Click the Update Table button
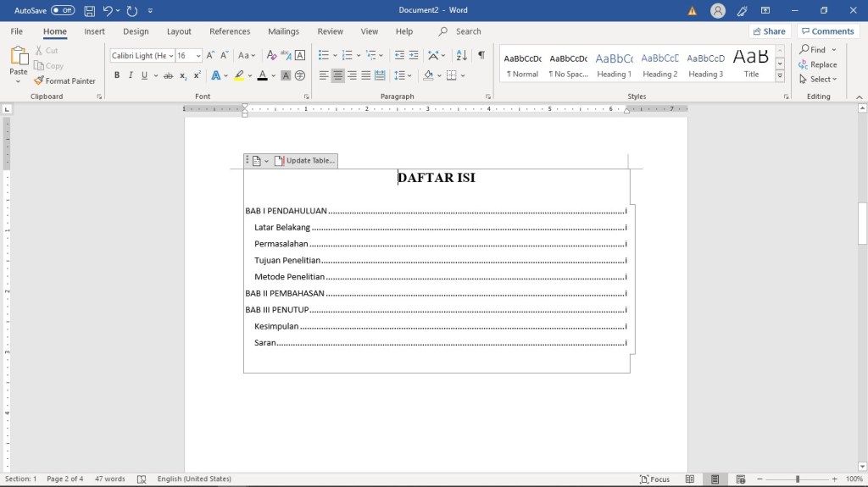Image resolution: width=868 pixels, height=487 pixels. click(x=304, y=161)
